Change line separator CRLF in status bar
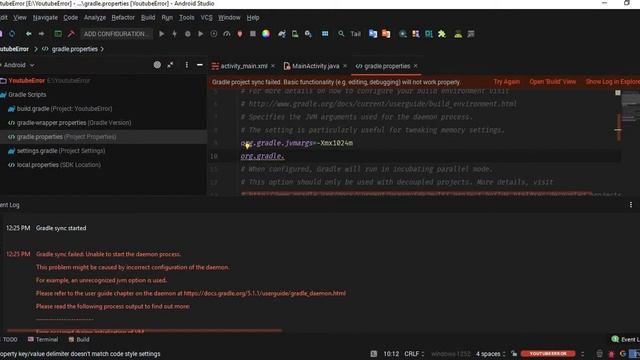The width and height of the screenshot is (640, 360). (x=414, y=353)
